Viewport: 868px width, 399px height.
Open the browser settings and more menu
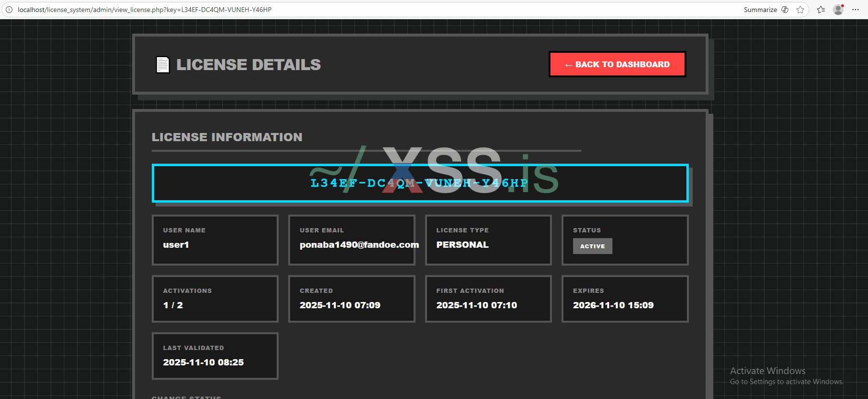[856, 10]
